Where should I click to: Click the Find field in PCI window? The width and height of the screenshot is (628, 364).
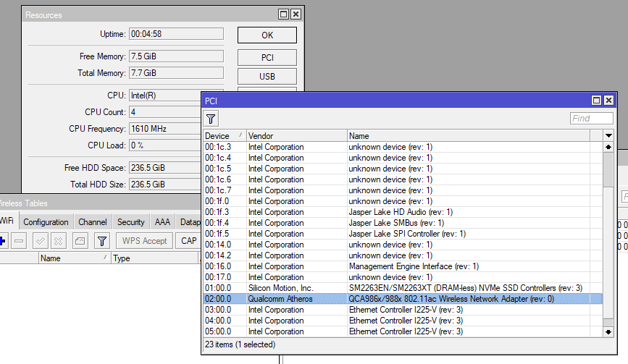point(592,119)
